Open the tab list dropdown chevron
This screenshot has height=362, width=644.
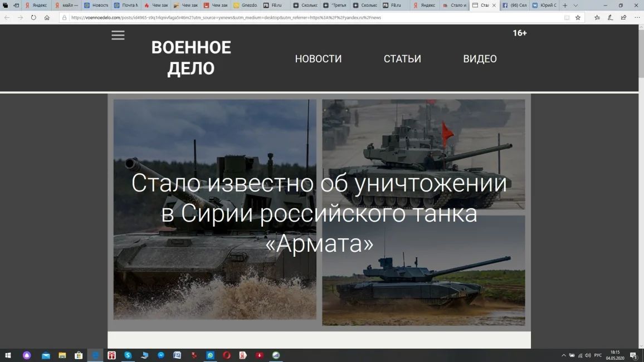pyautogui.click(x=575, y=5)
